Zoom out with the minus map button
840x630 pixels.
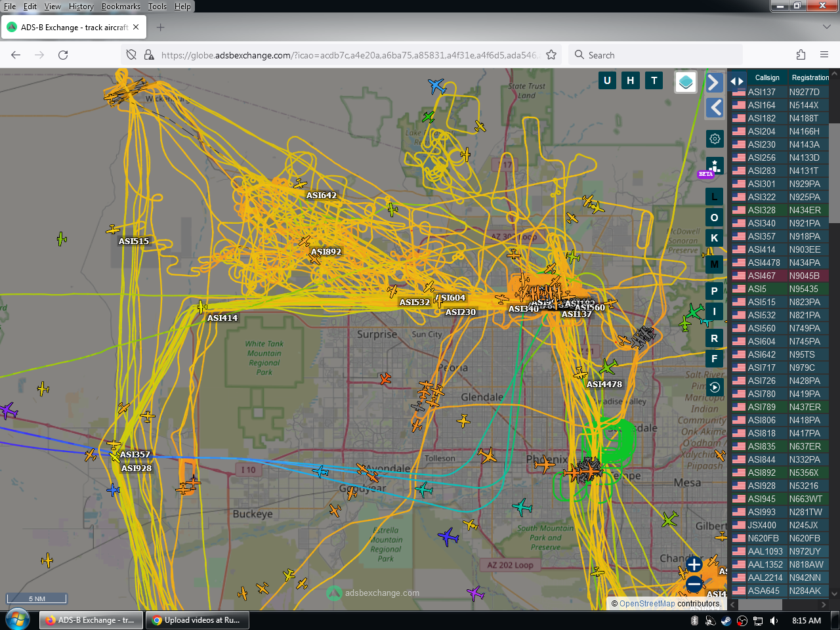[x=694, y=584]
